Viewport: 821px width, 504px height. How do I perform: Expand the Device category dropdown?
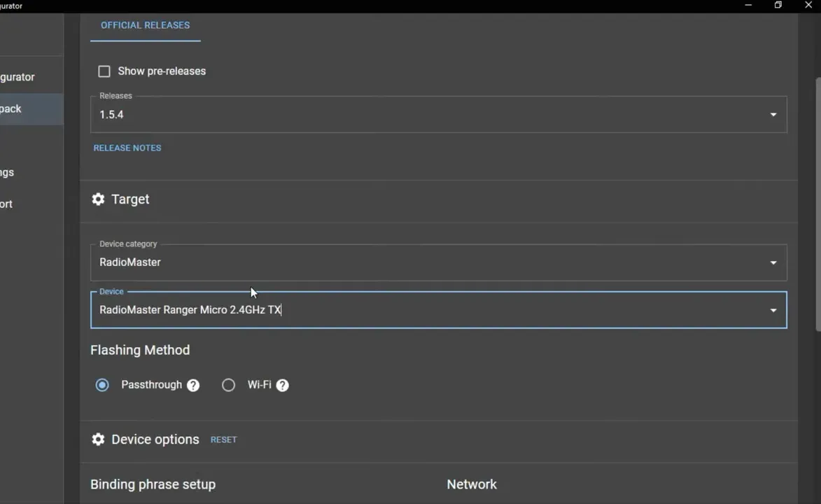tap(773, 262)
